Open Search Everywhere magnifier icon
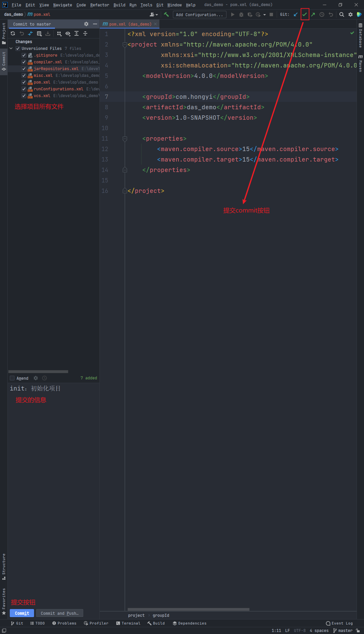 tap(341, 15)
